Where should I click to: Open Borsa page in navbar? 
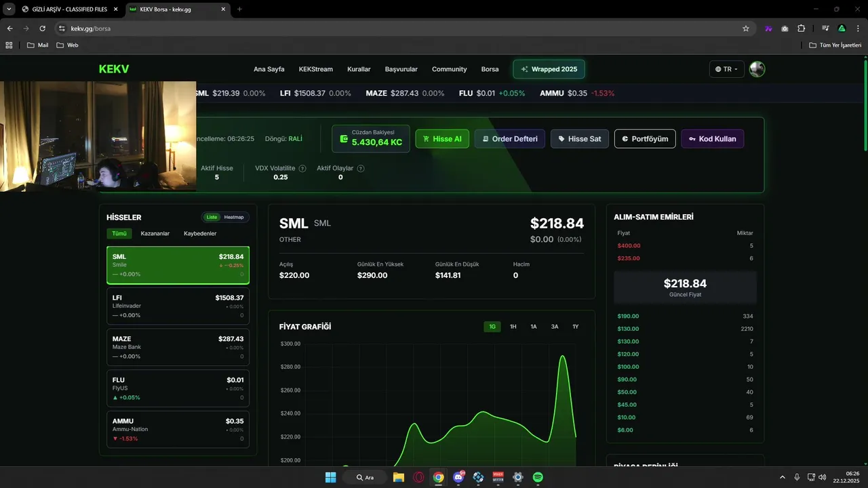pyautogui.click(x=490, y=69)
